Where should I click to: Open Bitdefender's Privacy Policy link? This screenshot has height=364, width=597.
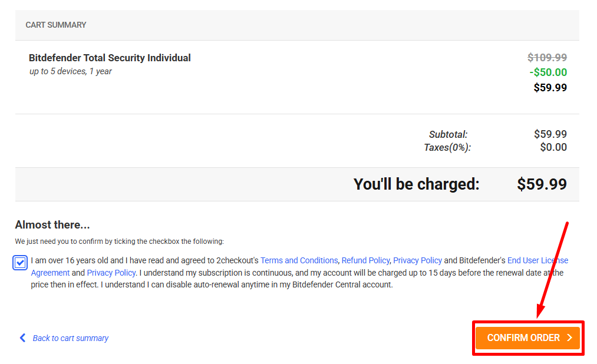click(x=111, y=272)
